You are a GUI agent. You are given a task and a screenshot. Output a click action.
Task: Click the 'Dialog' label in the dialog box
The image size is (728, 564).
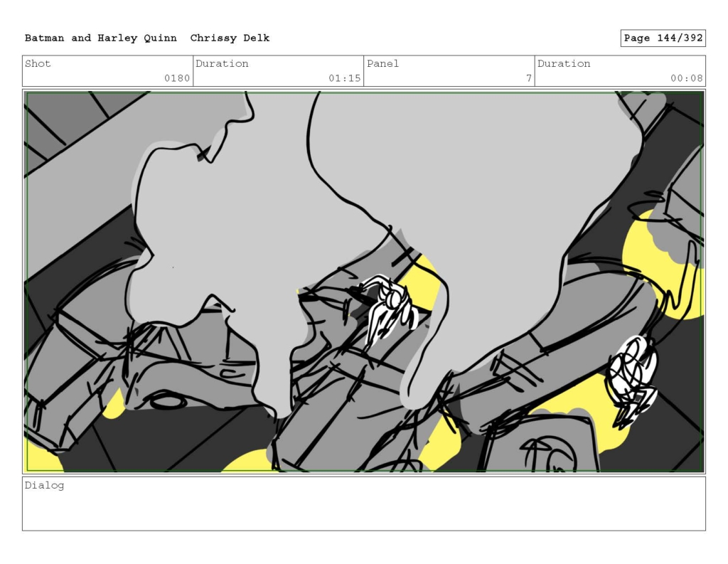pos(44,486)
